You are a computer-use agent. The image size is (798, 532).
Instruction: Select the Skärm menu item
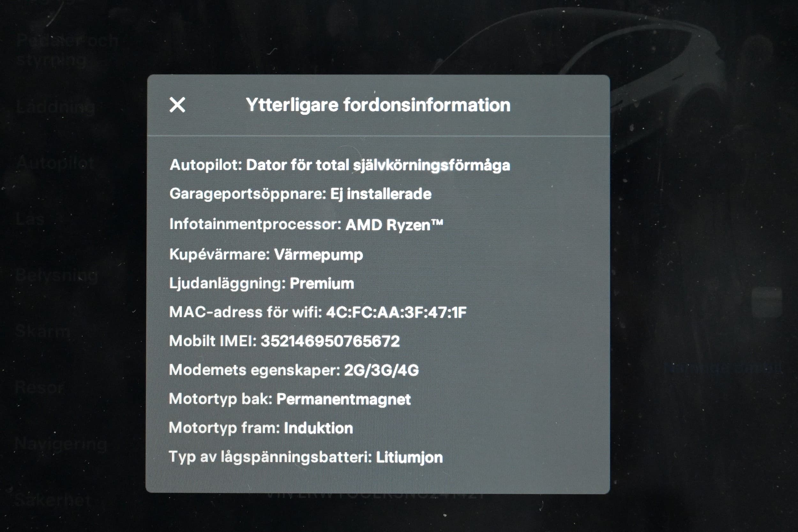(43, 331)
